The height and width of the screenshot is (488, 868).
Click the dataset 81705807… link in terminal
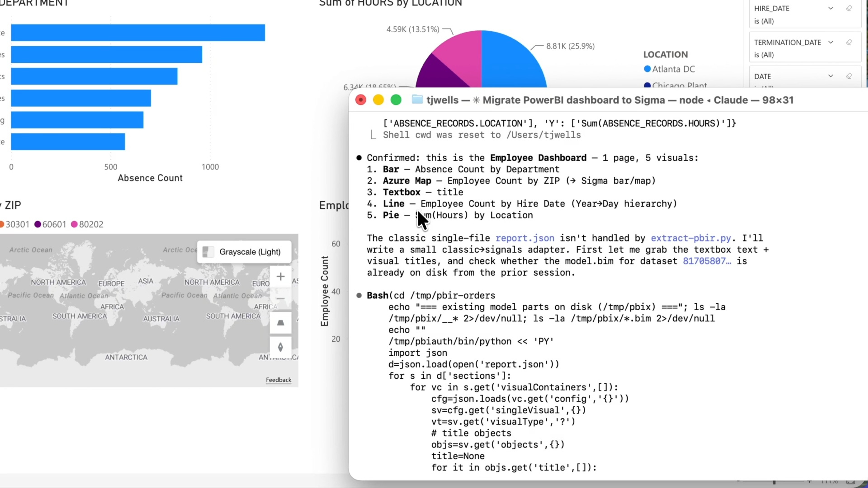tap(707, 261)
